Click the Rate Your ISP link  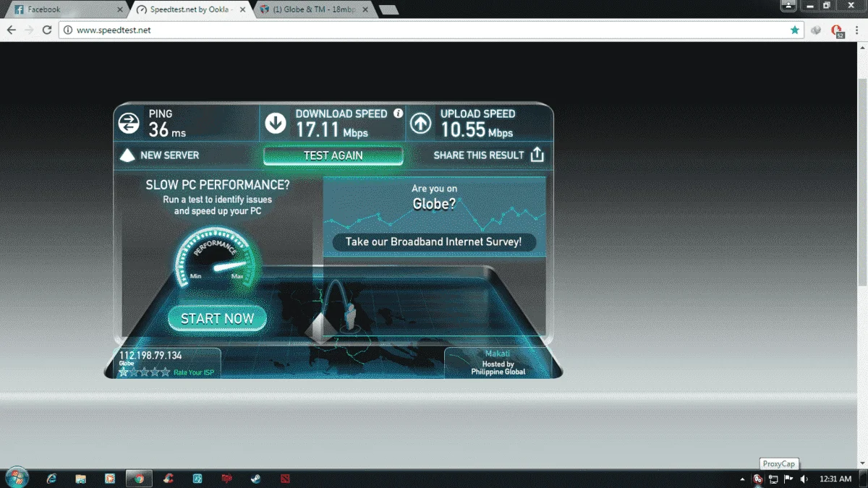tap(193, 373)
